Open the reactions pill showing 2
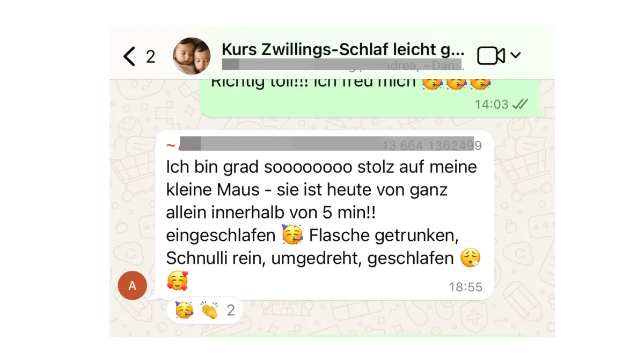Viewport: 644px width, 362px height. click(x=205, y=310)
